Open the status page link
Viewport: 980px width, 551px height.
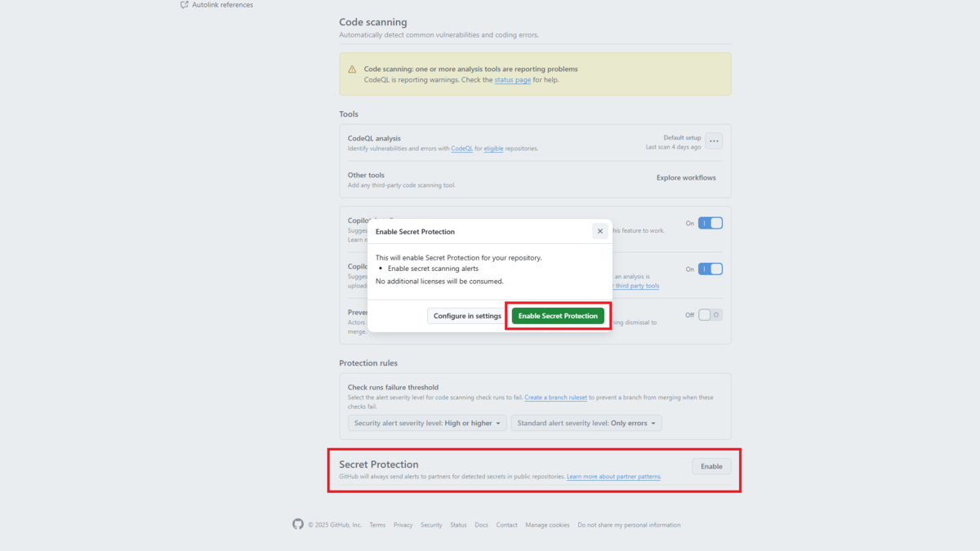pos(512,80)
